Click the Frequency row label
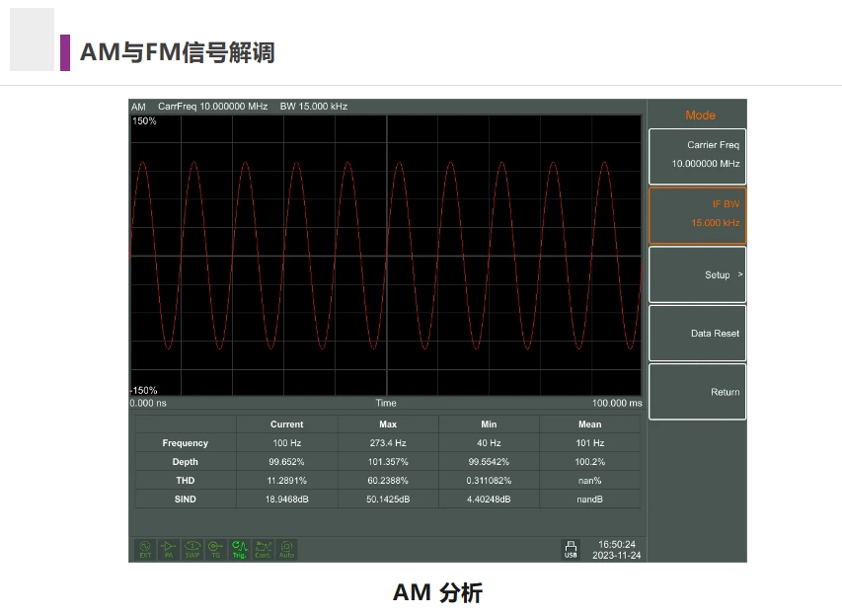The image size is (842, 616). pyautogui.click(x=186, y=443)
